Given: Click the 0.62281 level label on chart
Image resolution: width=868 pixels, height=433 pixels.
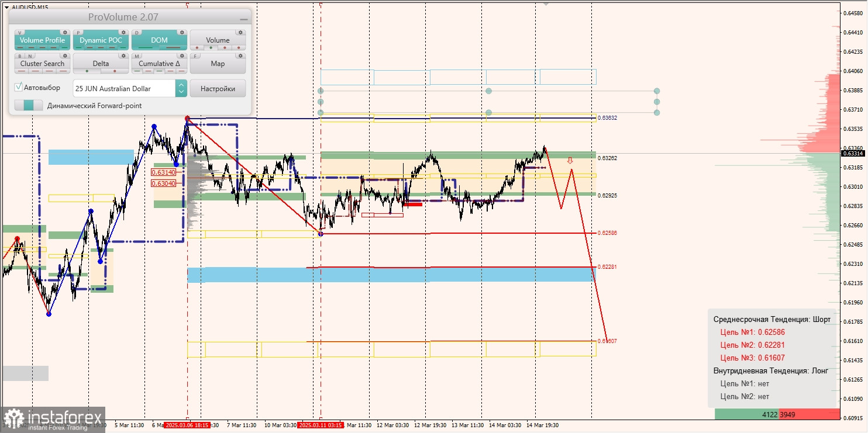Looking at the screenshot, I should click(x=608, y=266).
